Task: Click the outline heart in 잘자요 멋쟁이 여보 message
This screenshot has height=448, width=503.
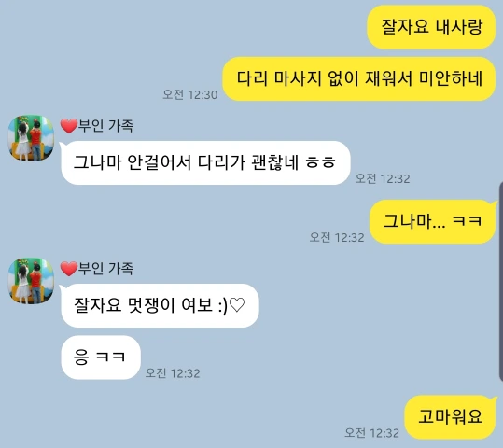Action: pyautogui.click(x=237, y=305)
